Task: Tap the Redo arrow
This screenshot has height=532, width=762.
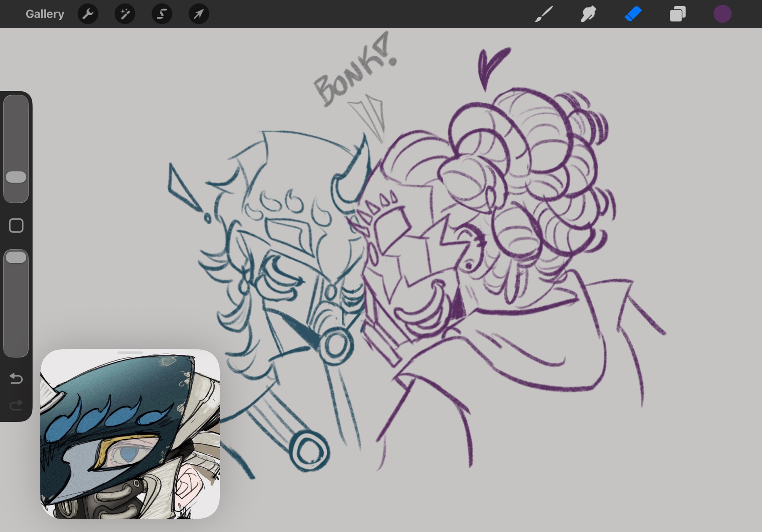Action: click(x=16, y=405)
